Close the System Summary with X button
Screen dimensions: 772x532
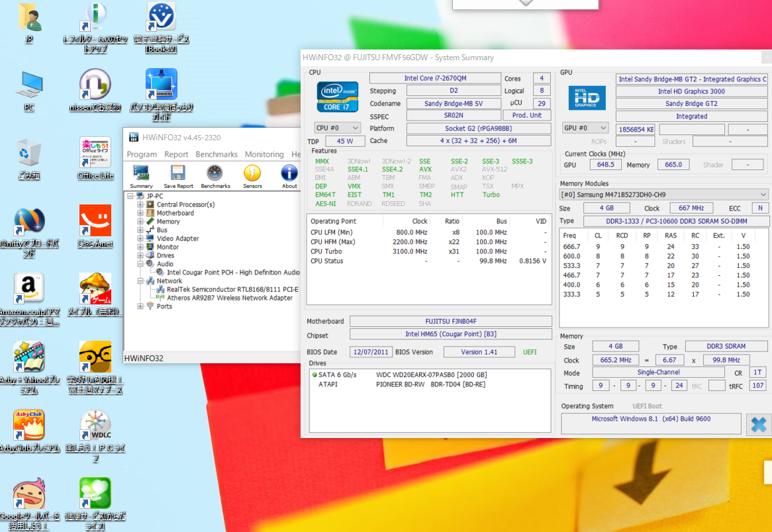759,424
